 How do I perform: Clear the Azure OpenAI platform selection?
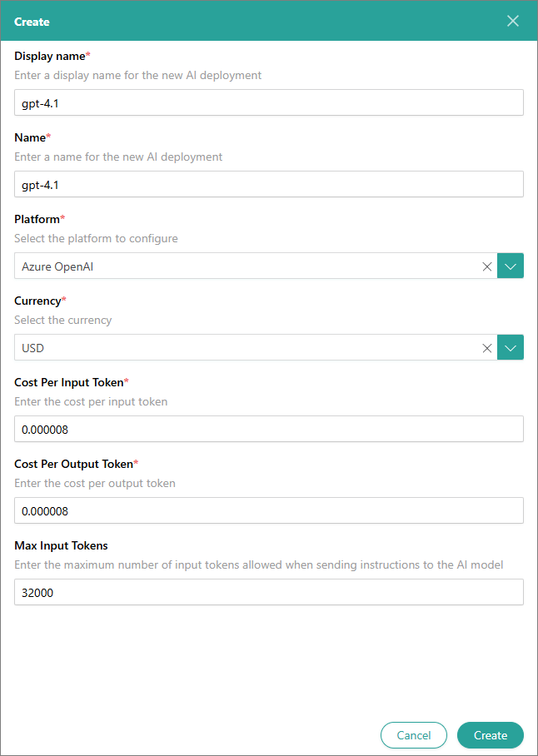click(x=487, y=266)
